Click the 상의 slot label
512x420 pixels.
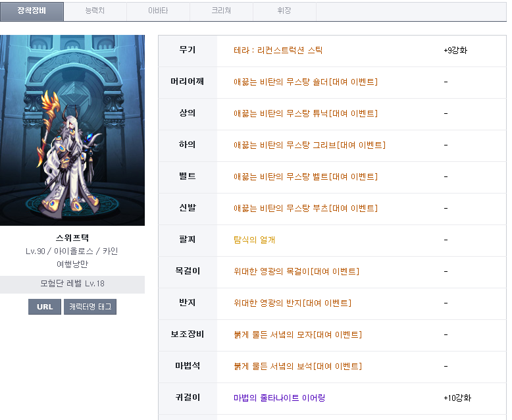tap(188, 113)
